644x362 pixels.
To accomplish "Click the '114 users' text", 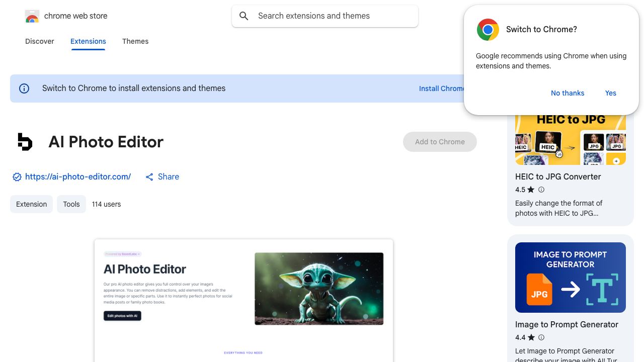I will tap(106, 204).
